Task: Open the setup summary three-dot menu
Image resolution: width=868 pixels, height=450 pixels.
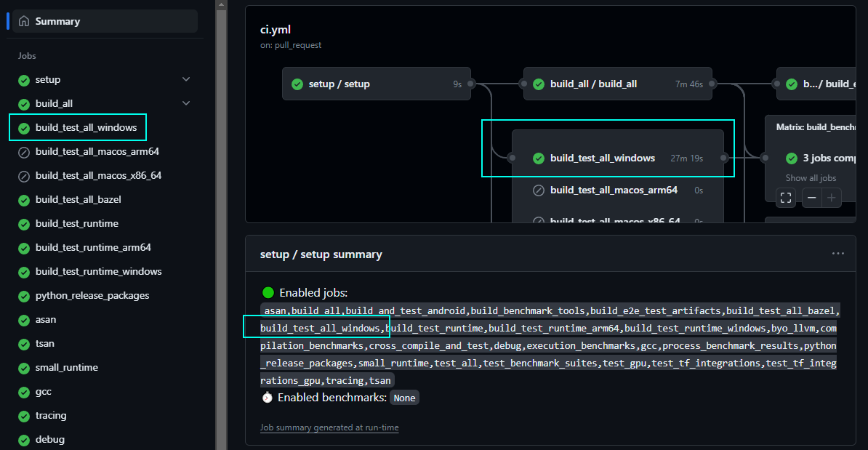Action: pos(837,254)
